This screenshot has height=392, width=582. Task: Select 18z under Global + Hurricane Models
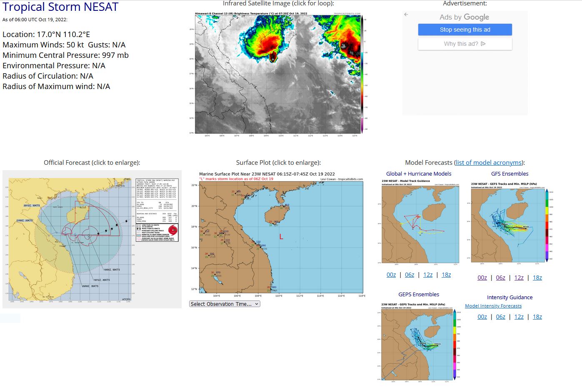(x=446, y=275)
